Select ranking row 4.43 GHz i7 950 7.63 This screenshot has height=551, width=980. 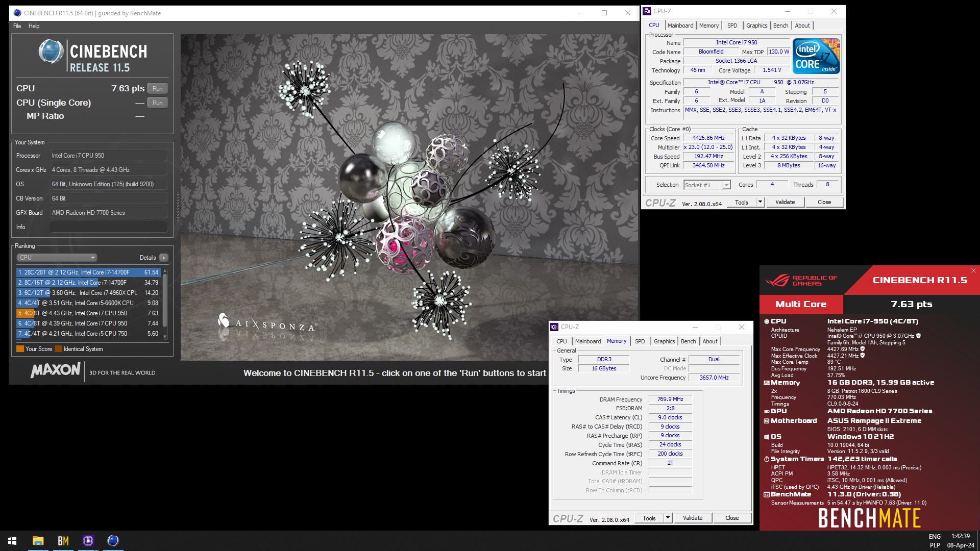coord(88,313)
